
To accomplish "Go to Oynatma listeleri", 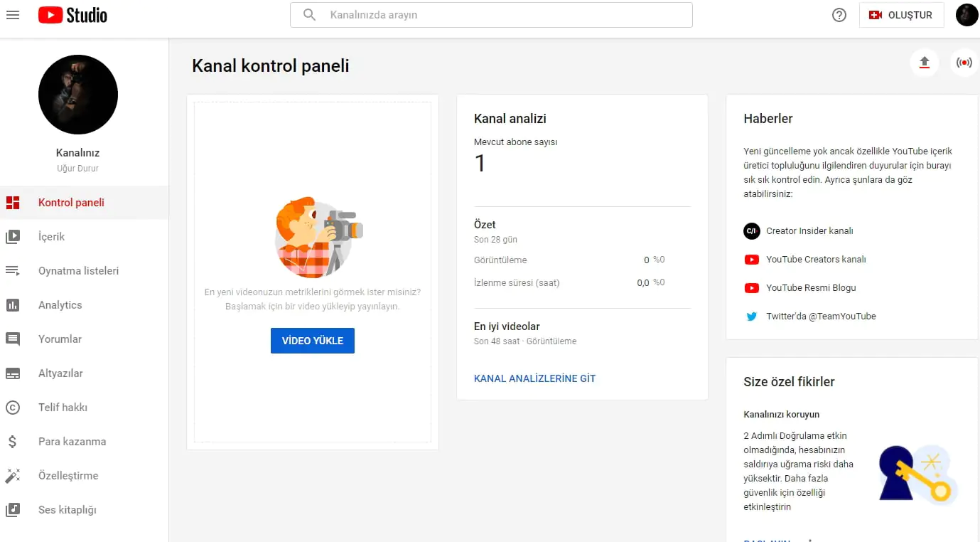I will (78, 271).
